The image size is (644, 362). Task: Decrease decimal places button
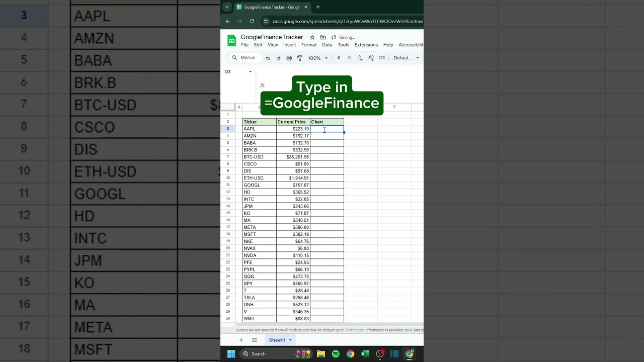[x=360, y=58]
